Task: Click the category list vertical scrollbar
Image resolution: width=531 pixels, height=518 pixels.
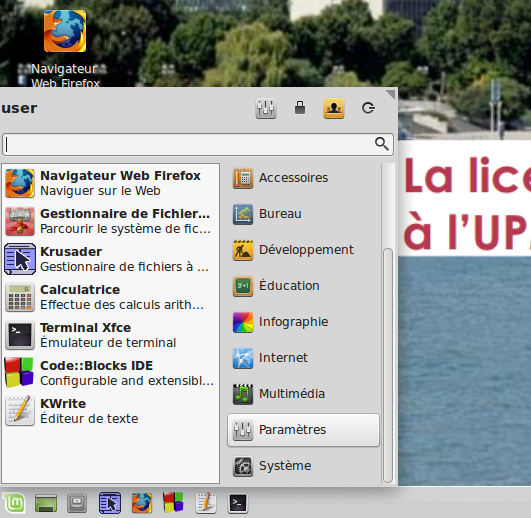Action: tap(388, 365)
